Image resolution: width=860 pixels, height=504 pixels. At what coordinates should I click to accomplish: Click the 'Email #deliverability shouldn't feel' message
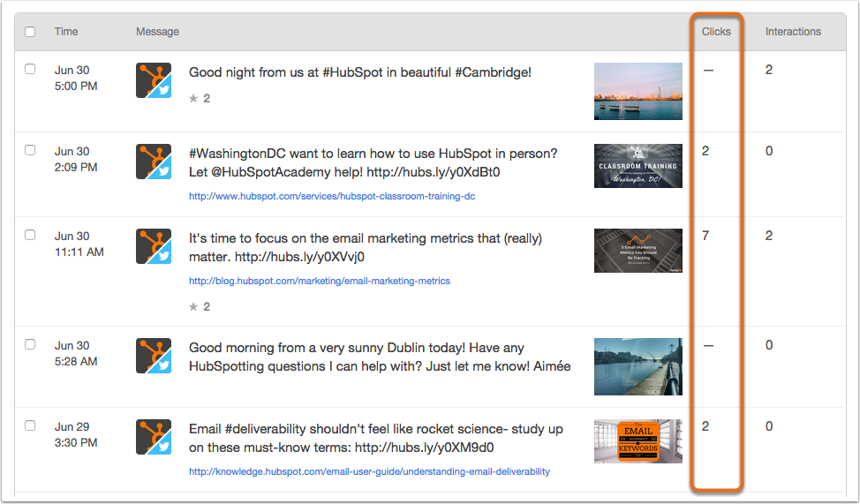376,438
